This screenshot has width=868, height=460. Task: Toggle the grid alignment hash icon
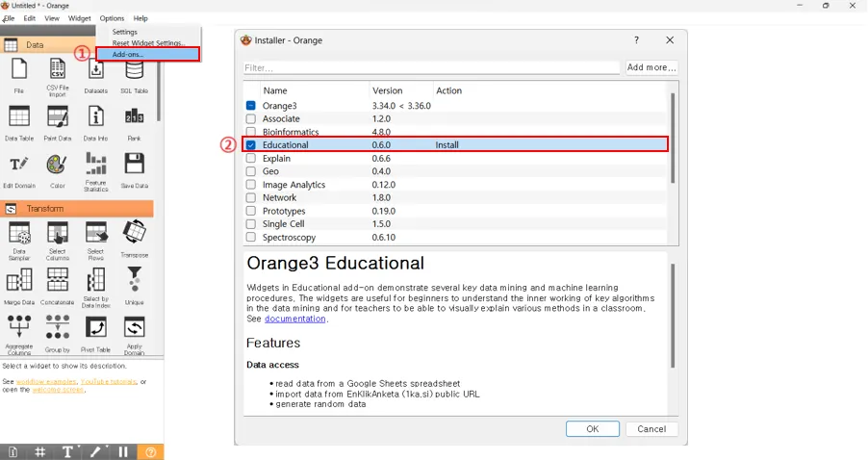coord(39,451)
